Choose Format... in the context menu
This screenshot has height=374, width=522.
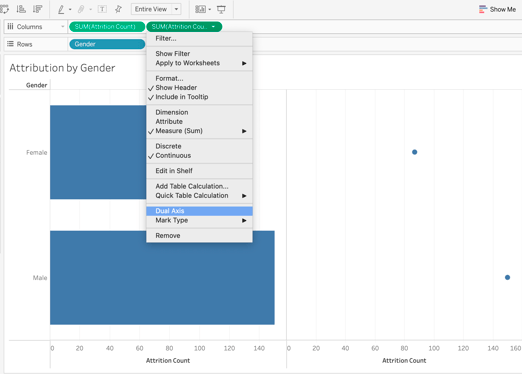(199, 78)
